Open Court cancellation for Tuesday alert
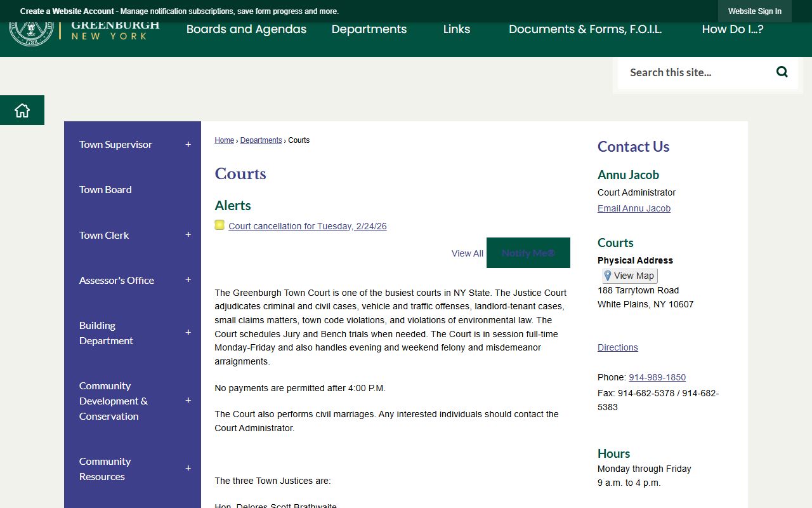 (308, 226)
